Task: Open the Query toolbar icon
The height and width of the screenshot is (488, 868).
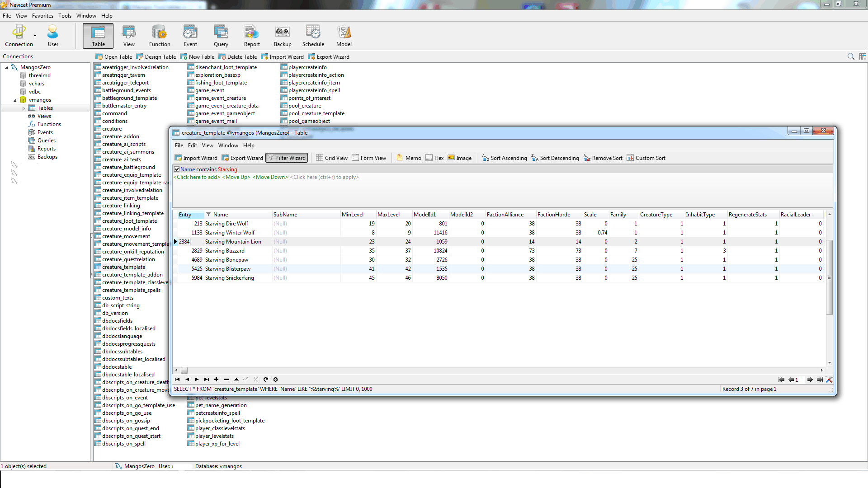Action: click(221, 36)
